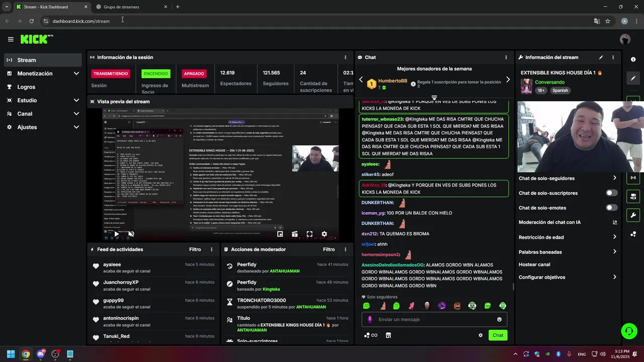Open Filtro in Feed de actividades
Image resolution: width=644 pixels, height=362 pixels.
coord(195,249)
